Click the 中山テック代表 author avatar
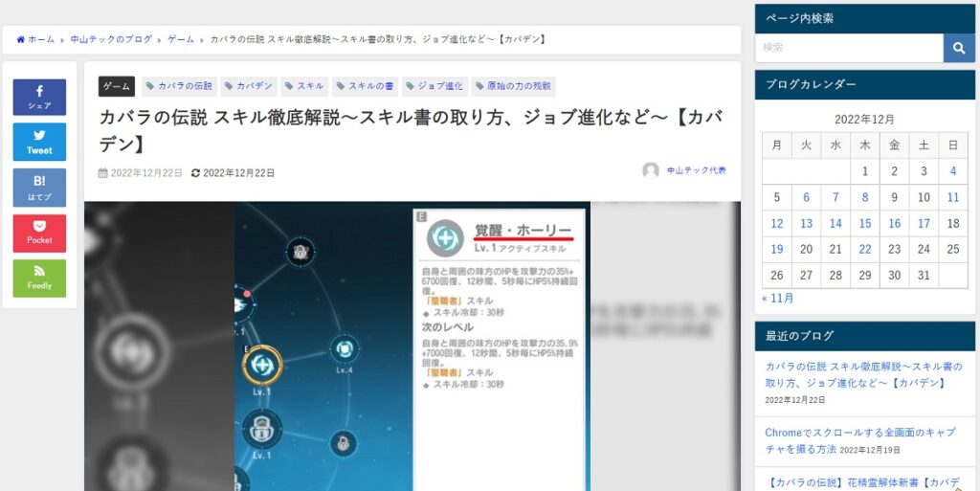980x491 pixels. click(651, 170)
